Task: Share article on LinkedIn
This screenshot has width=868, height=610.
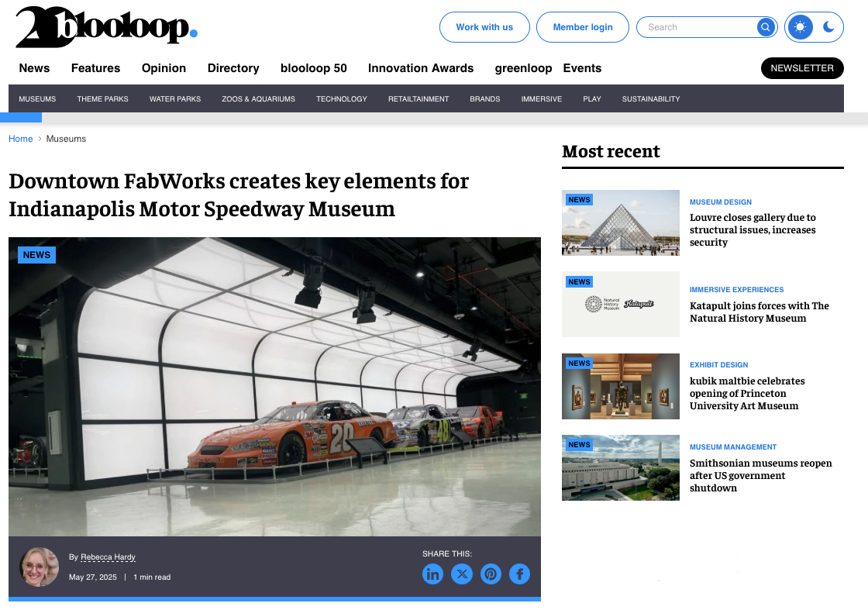Action: pos(433,574)
